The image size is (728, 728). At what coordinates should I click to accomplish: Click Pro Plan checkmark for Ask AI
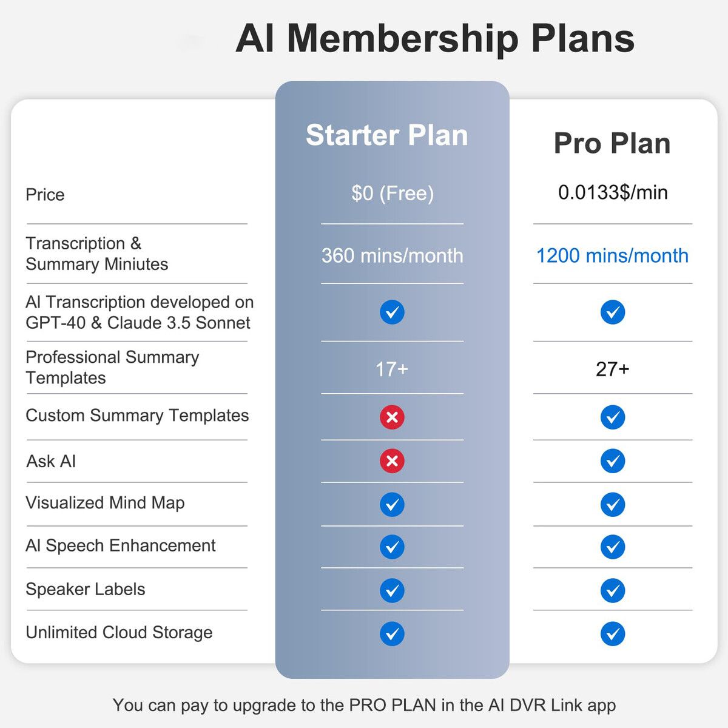[613, 461]
